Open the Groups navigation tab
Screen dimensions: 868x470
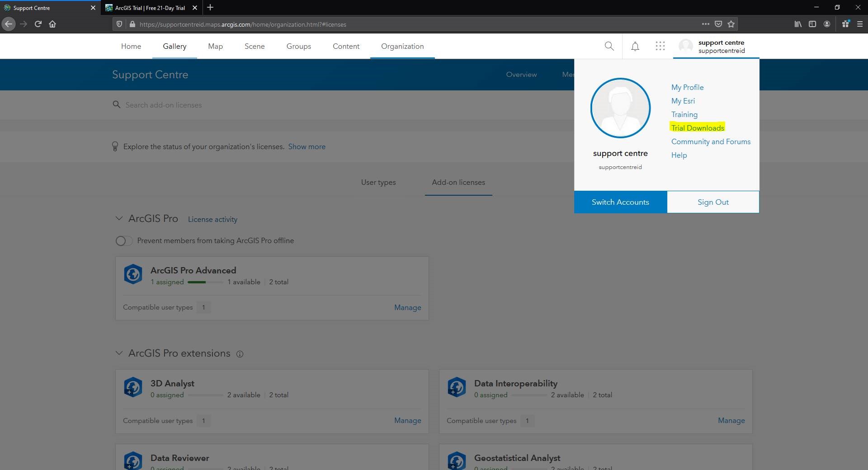click(x=299, y=46)
